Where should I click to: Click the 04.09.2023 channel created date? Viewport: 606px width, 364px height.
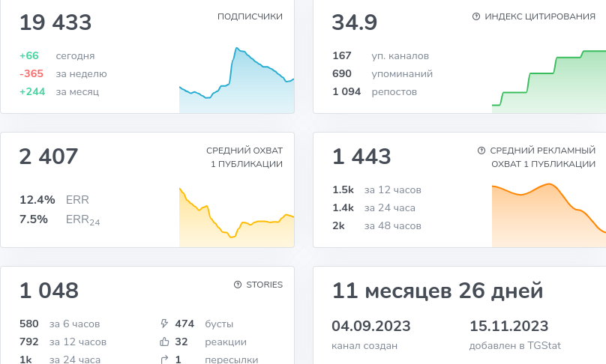click(371, 326)
